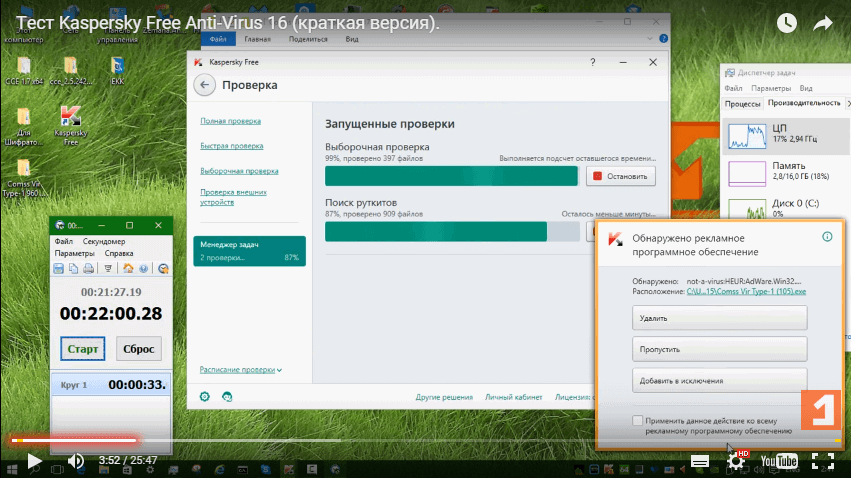Open the Поделиться ribbon tab in Explorer
The width and height of the screenshot is (851, 478).
(308, 39)
